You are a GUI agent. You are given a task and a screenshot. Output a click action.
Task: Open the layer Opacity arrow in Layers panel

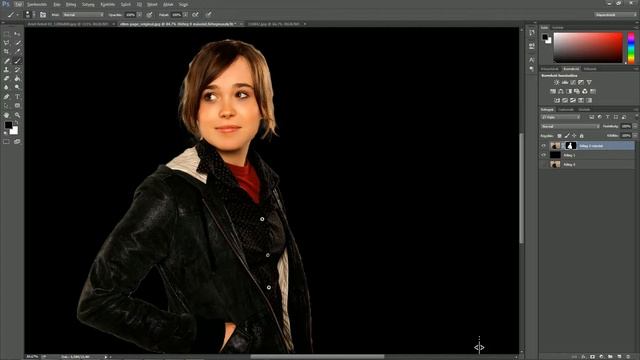[635, 127]
